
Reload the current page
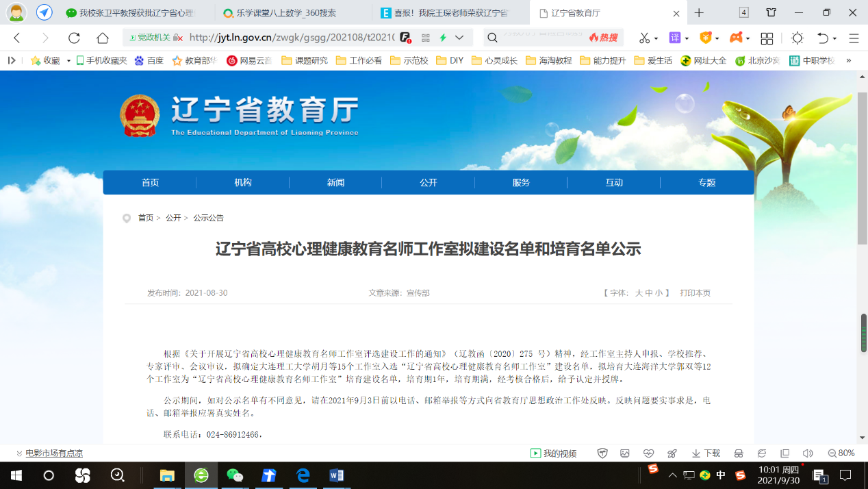[x=74, y=38]
